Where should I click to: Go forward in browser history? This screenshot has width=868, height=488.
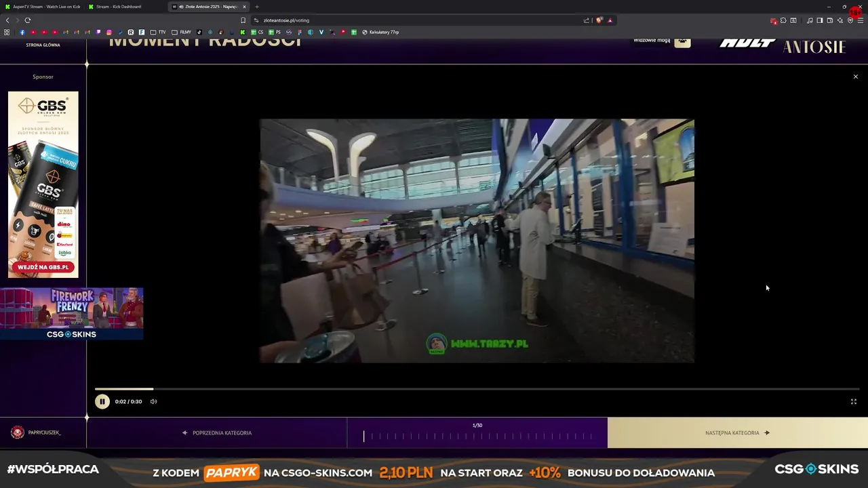[x=18, y=20]
